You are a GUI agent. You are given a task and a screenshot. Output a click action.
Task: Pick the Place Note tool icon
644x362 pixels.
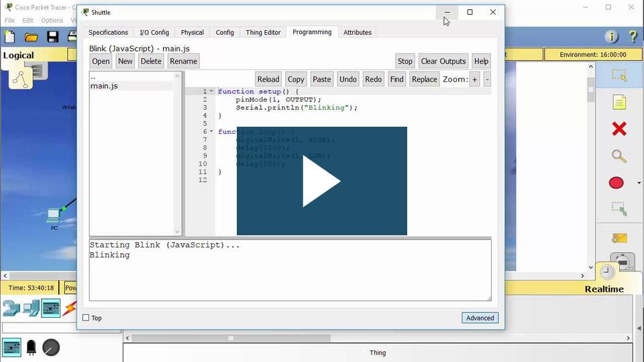click(x=619, y=102)
